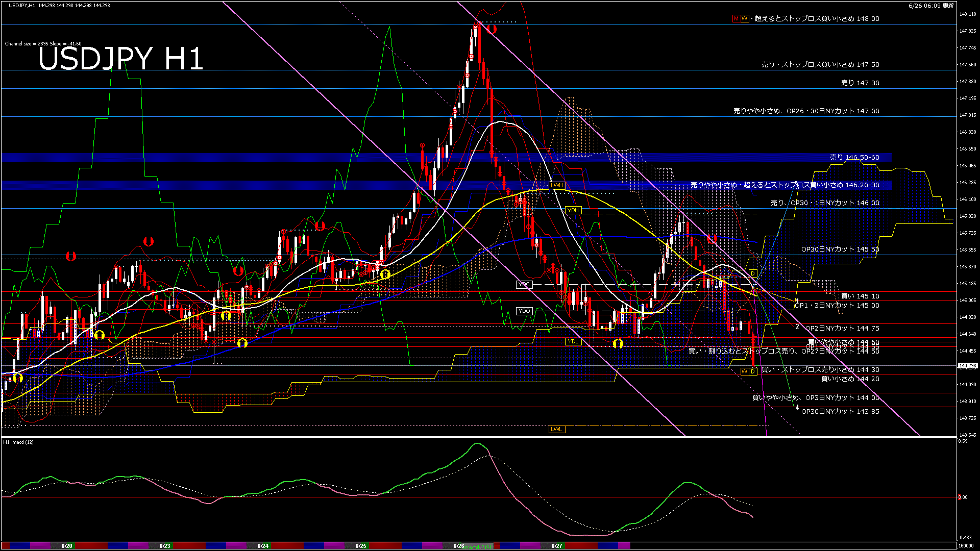Click the YDC yesterday-close marker label
This screenshot has width=980, height=551.
point(524,285)
